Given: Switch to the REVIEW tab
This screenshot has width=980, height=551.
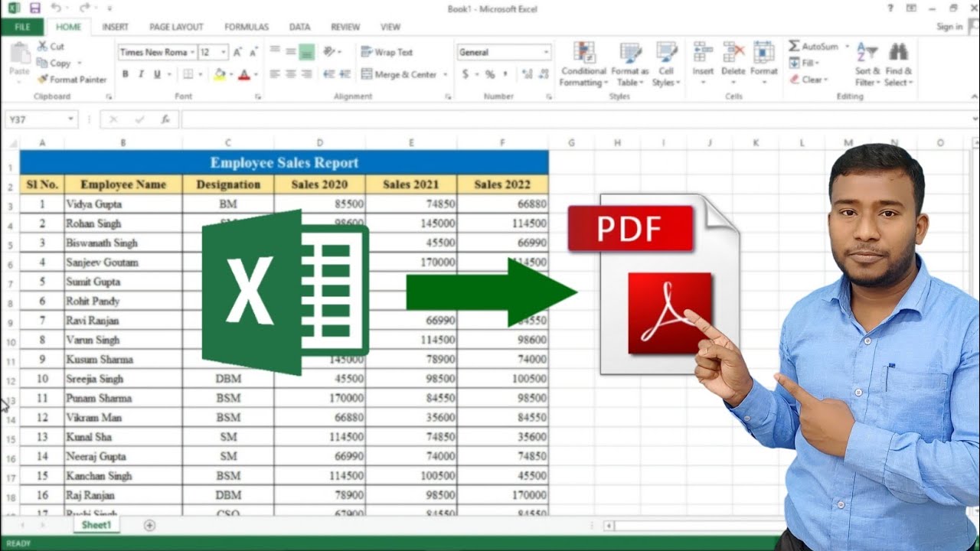Looking at the screenshot, I should pyautogui.click(x=345, y=27).
